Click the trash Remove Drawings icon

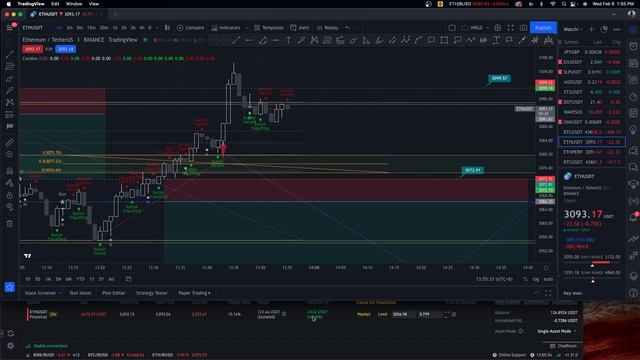10,224
